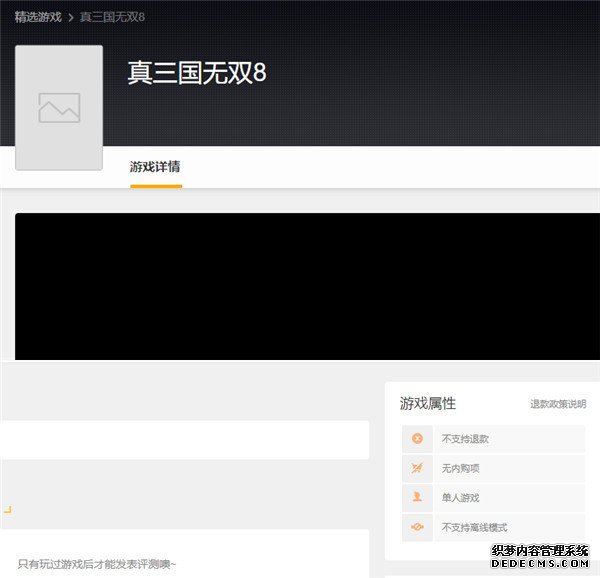Click the black video preview area
This screenshot has width=600, height=578.
307,286
